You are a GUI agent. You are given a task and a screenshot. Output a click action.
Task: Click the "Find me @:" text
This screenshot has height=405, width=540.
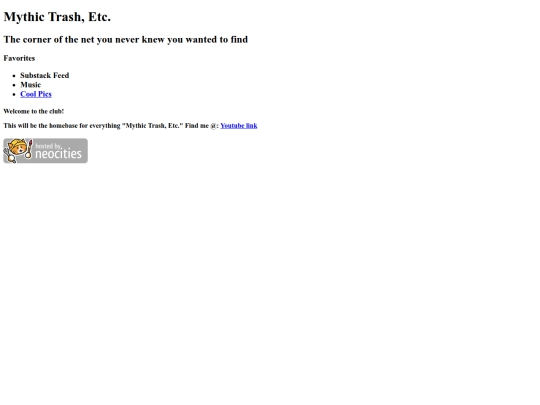click(x=202, y=125)
